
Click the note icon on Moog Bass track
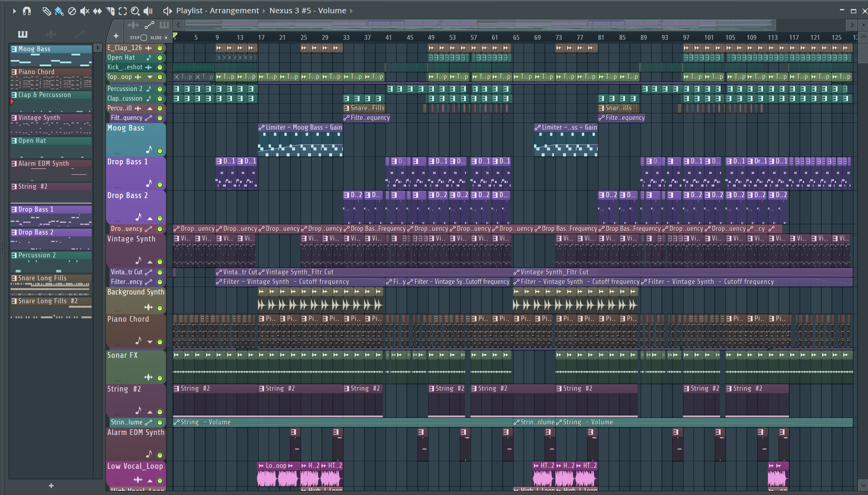[149, 150]
